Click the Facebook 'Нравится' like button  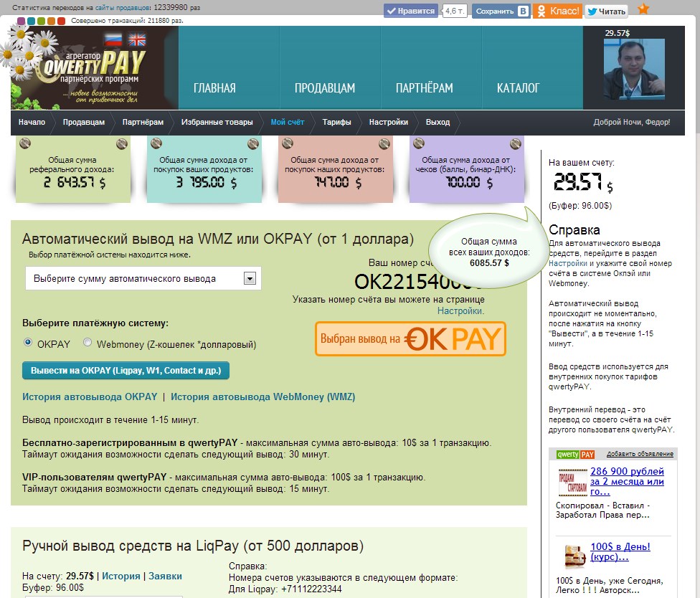pyautogui.click(x=410, y=11)
